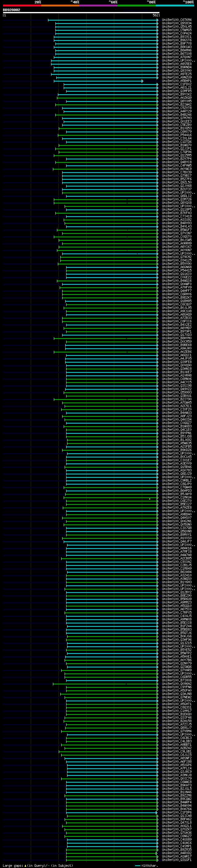
Task: Select the UniRef100_B4X2E2 hit label
Action: coord(177,325)
